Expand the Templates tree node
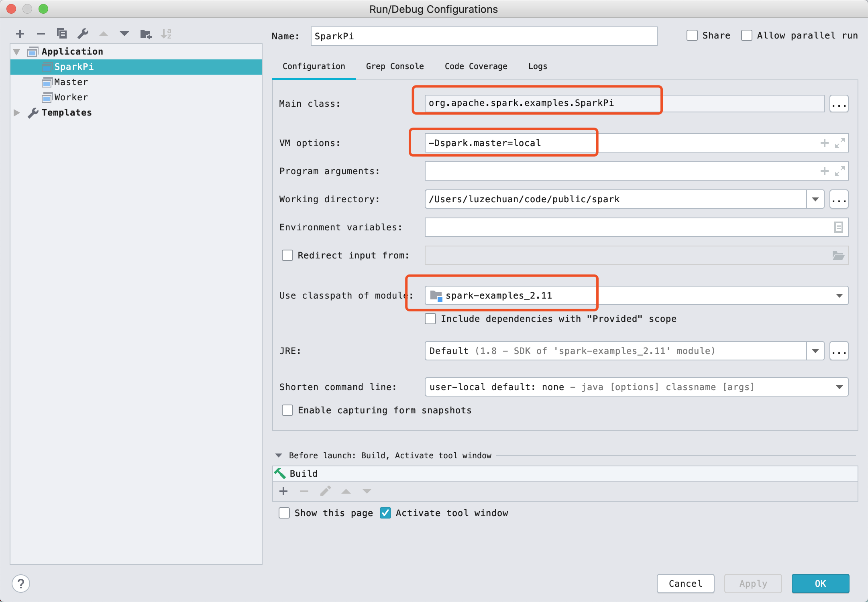This screenshot has width=868, height=602. coord(17,113)
